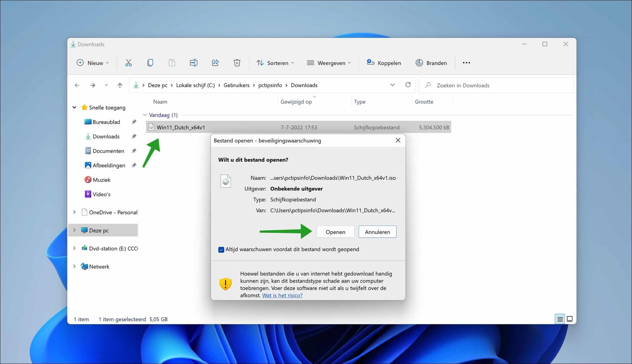Select the Rename icon

click(x=194, y=63)
